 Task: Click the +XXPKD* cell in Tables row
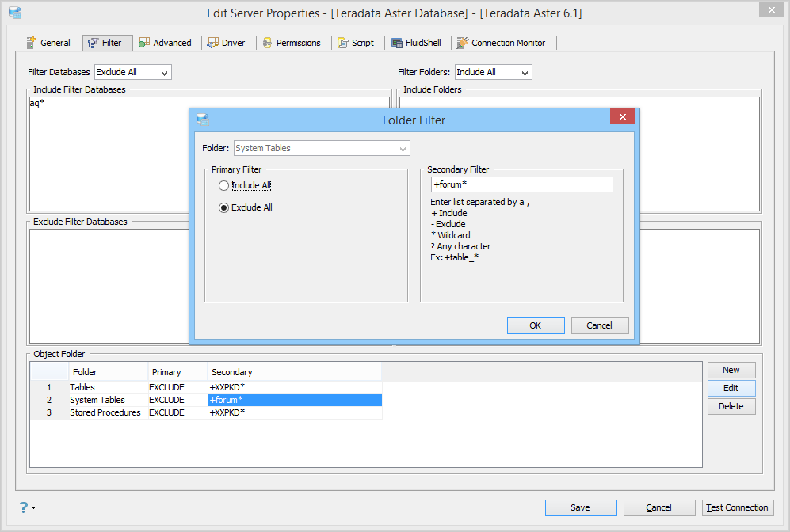click(295, 387)
